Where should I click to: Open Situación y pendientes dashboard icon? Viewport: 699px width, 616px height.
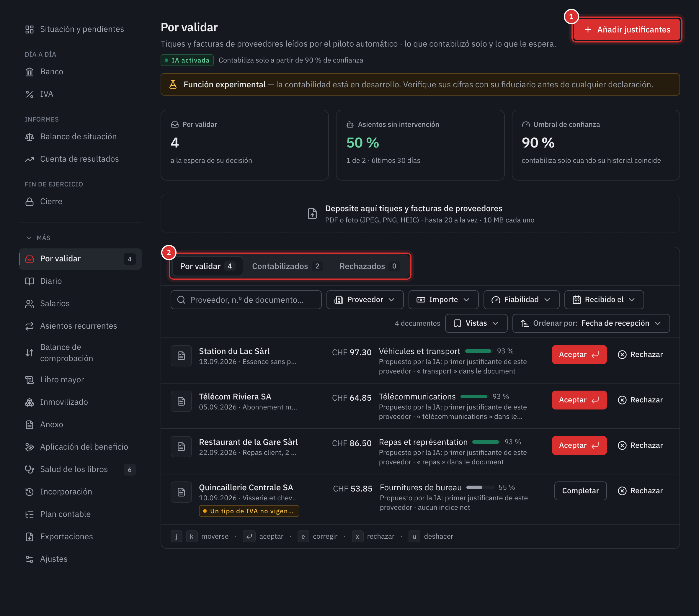coord(30,30)
